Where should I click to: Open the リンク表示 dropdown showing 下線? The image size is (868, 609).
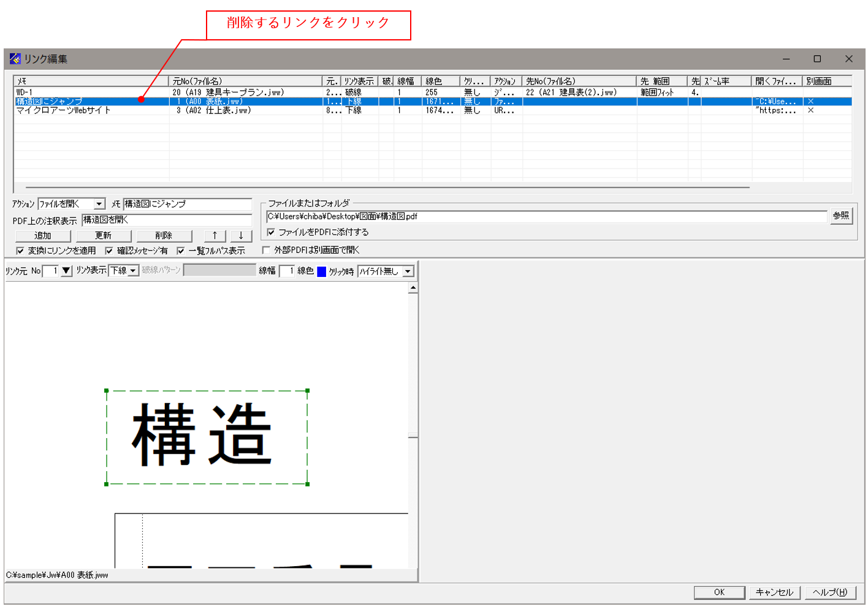coord(134,270)
